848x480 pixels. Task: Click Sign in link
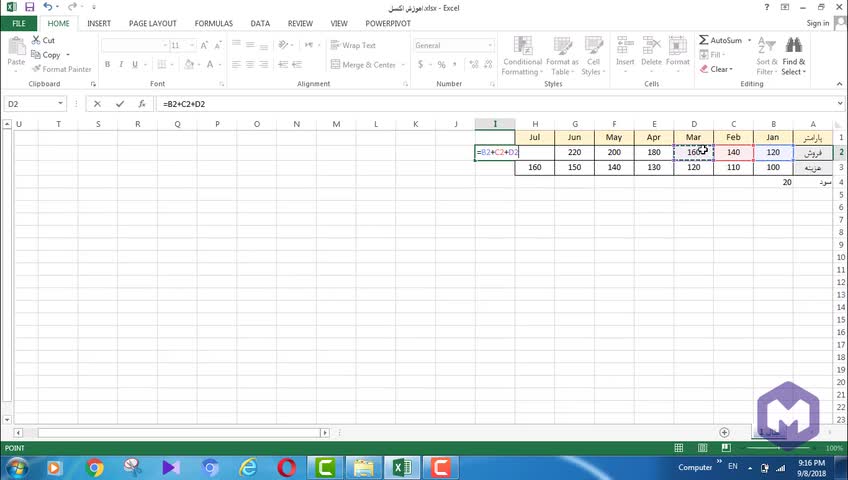click(817, 23)
